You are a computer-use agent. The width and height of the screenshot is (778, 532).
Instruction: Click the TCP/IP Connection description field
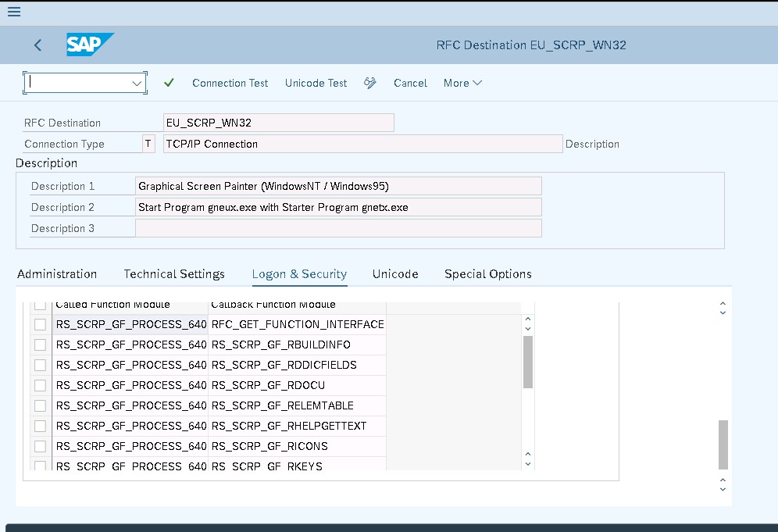tap(362, 144)
